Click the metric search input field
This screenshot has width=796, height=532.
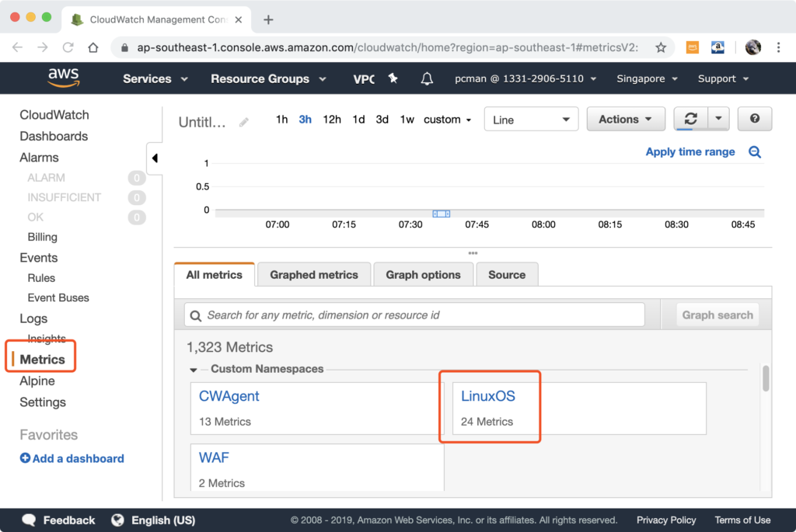click(414, 315)
